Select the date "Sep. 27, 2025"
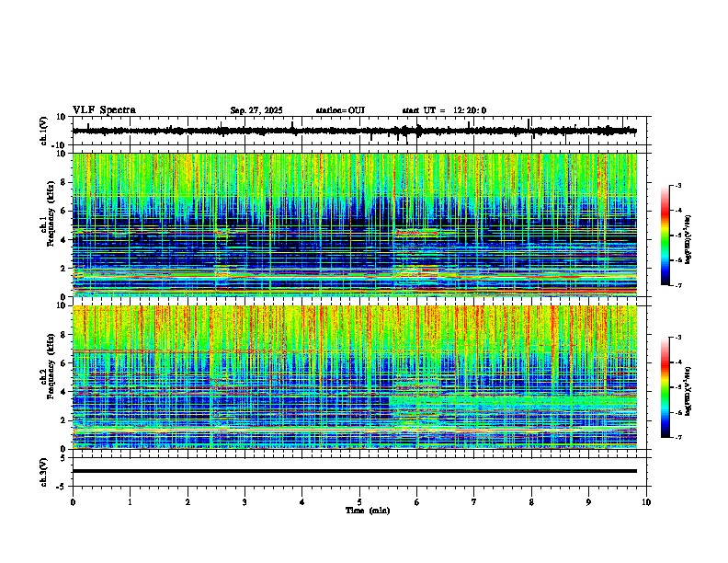 tap(256, 110)
